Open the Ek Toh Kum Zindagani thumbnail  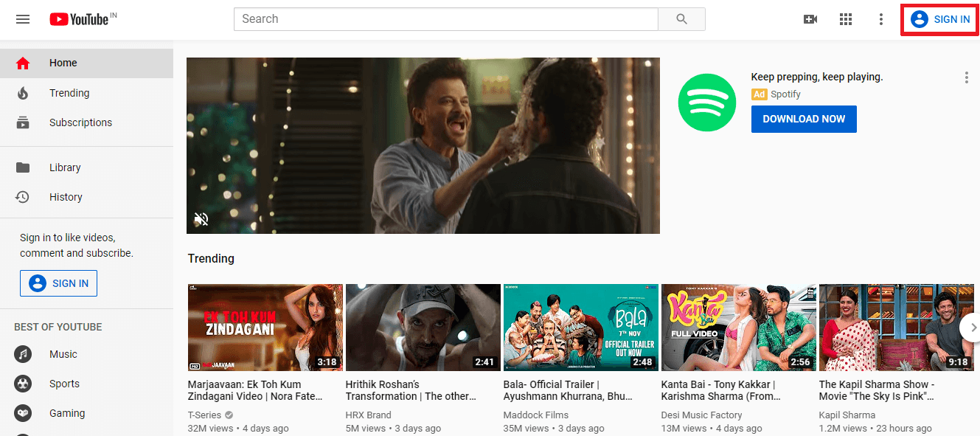[x=265, y=328]
